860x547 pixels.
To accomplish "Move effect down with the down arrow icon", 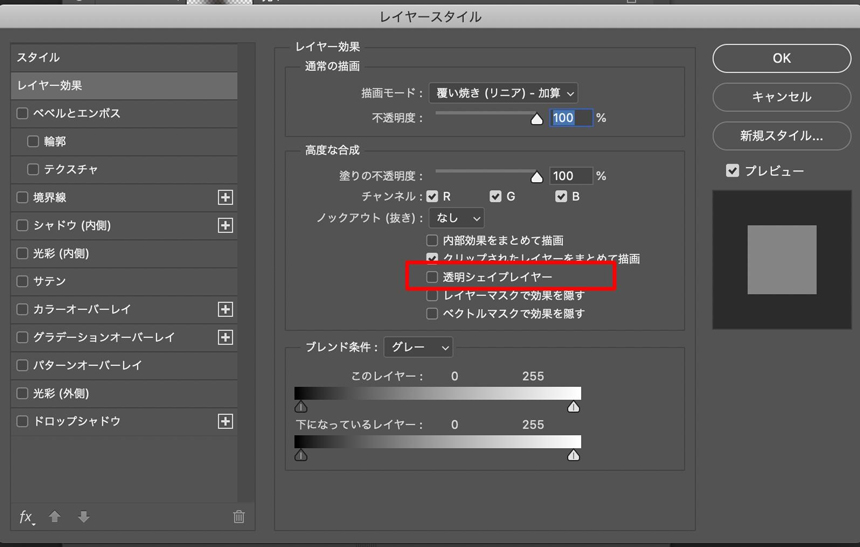I will pos(83,516).
